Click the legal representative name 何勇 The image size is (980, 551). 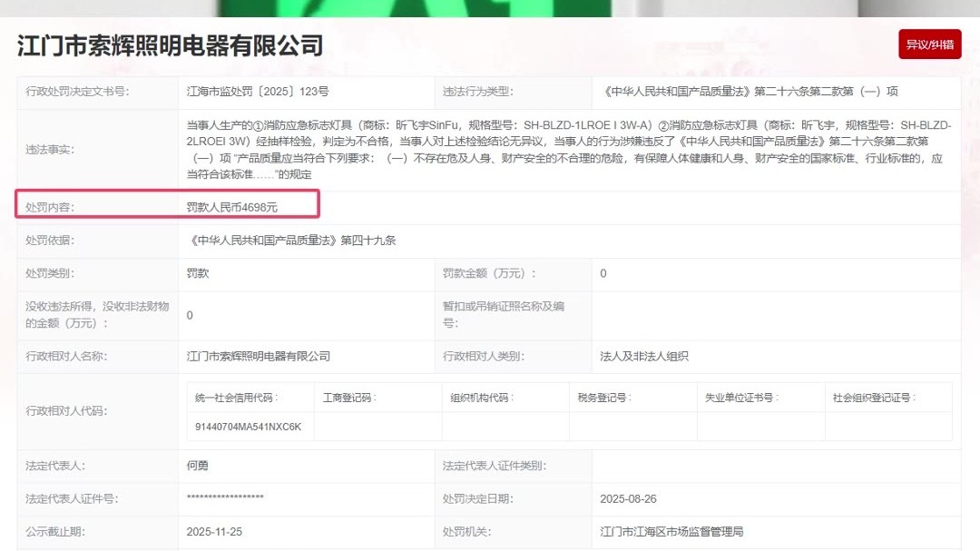[198, 466]
